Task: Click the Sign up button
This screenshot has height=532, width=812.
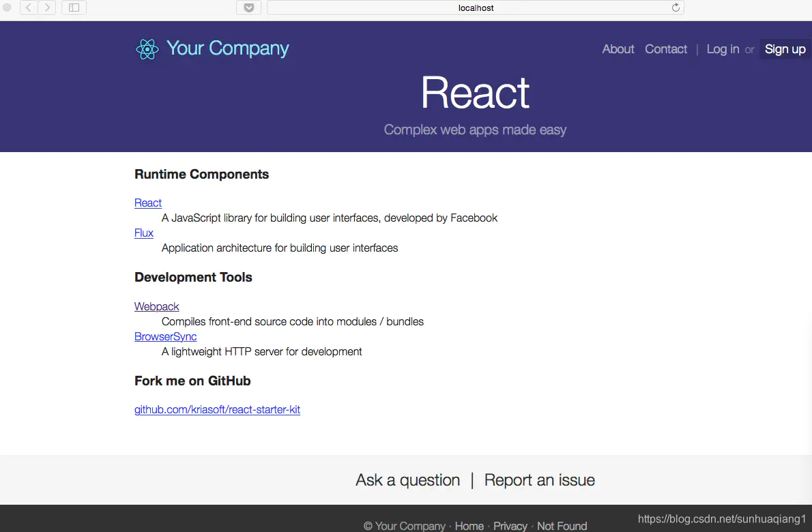Action: (785, 49)
